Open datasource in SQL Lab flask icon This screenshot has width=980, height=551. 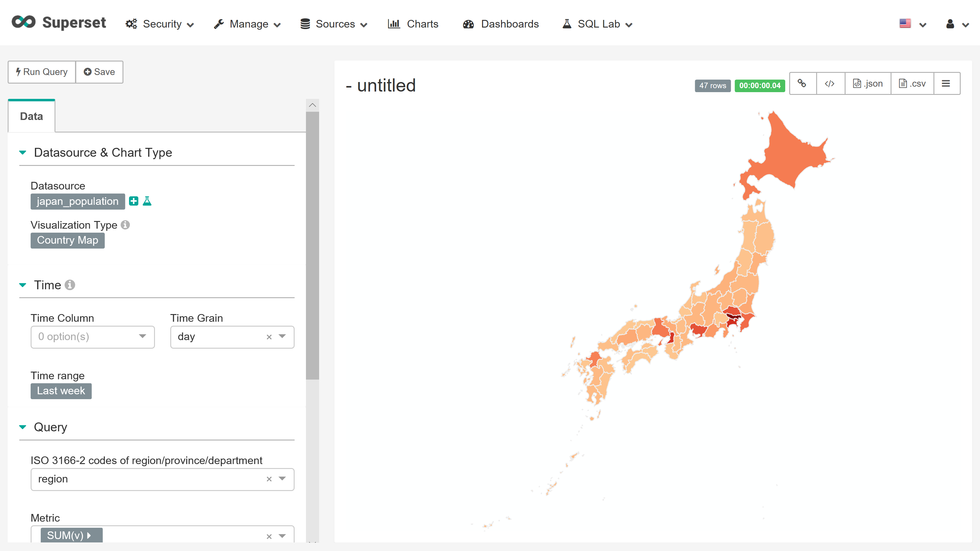point(147,201)
